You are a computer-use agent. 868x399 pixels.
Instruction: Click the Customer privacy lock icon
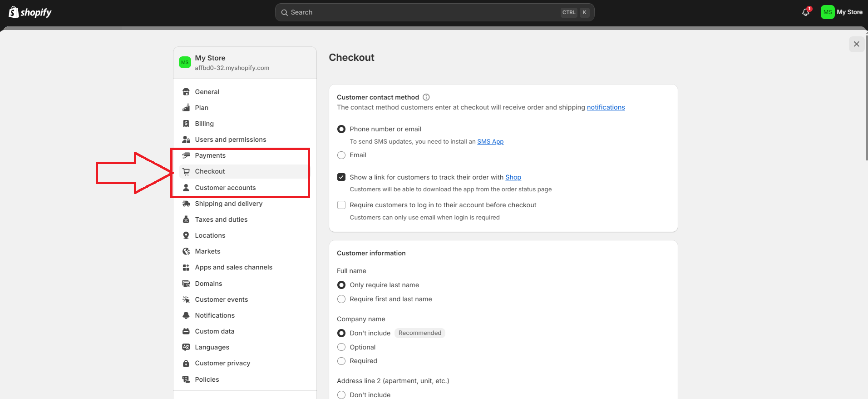point(186,363)
